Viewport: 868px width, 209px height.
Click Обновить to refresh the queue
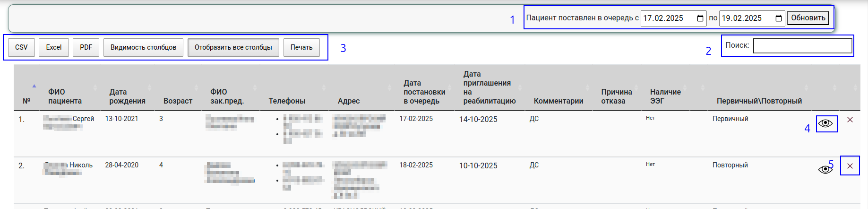coord(808,18)
